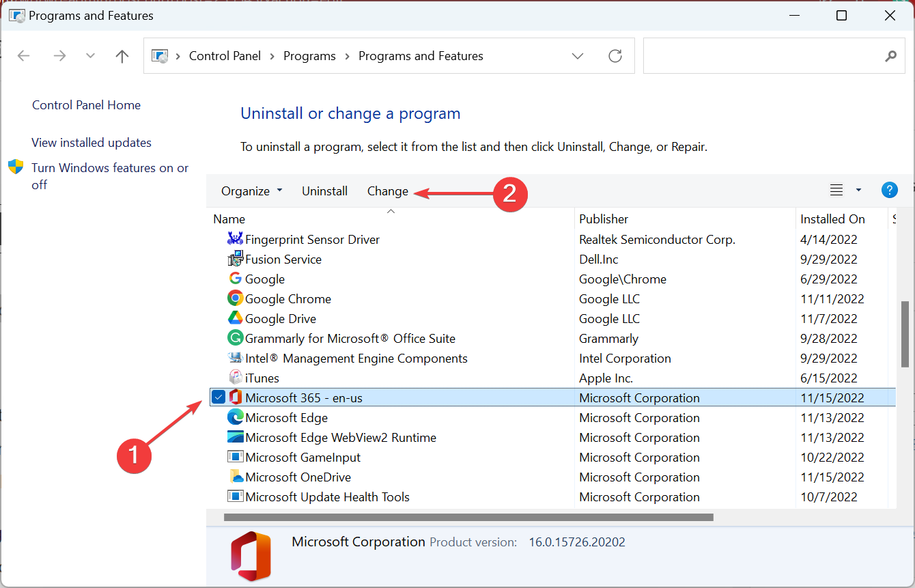Select the Microsoft OneDrive row name
The image size is (915, 588).
pos(298,477)
